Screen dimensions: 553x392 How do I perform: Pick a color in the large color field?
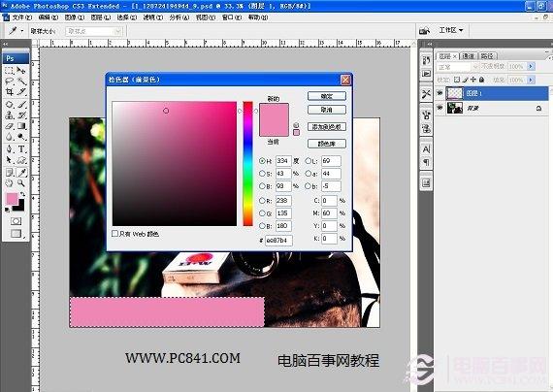175,164
